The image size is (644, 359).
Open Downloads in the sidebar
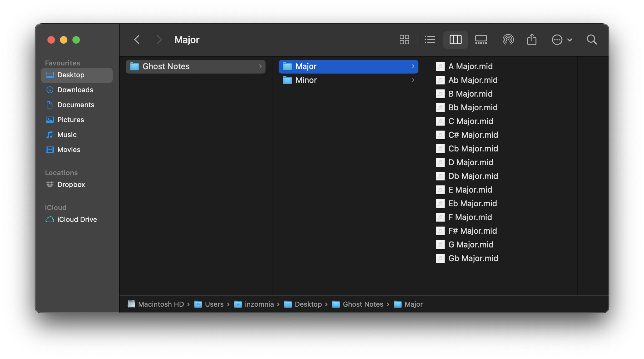[75, 90]
